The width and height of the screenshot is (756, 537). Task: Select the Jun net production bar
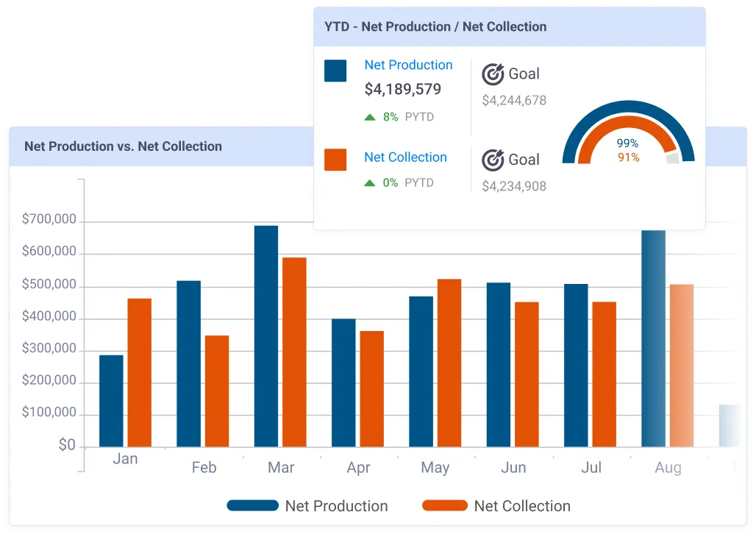(x=499, y=365)
